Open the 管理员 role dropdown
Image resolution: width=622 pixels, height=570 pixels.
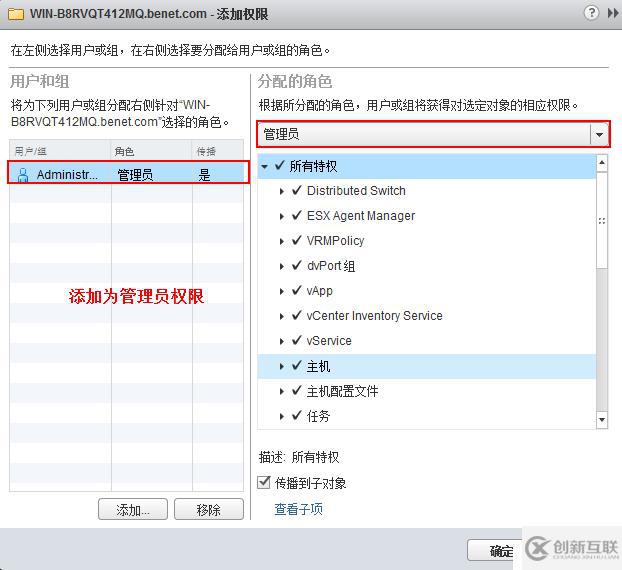(599, 134)
